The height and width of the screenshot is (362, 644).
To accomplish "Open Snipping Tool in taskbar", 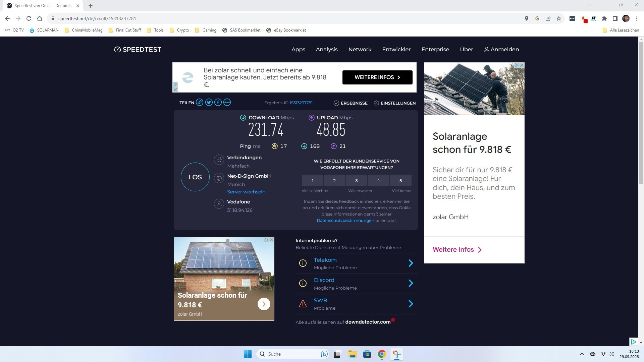I will (x=397, y=354).
